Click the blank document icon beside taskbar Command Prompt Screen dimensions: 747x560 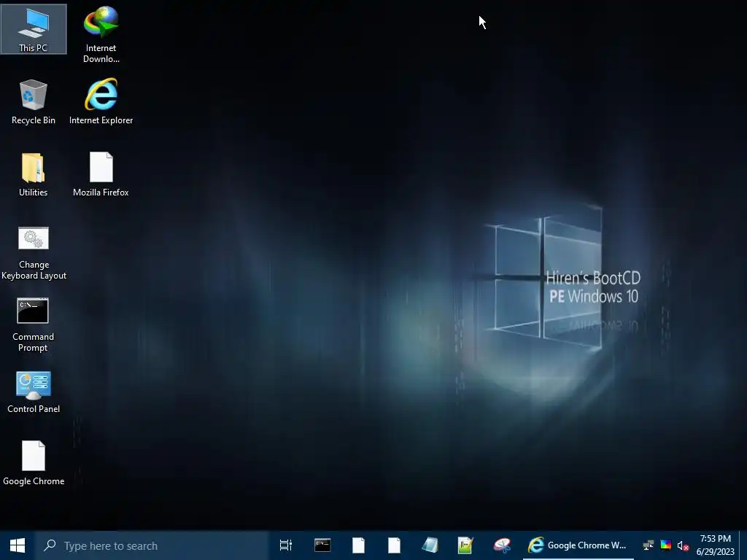point(358,545)
